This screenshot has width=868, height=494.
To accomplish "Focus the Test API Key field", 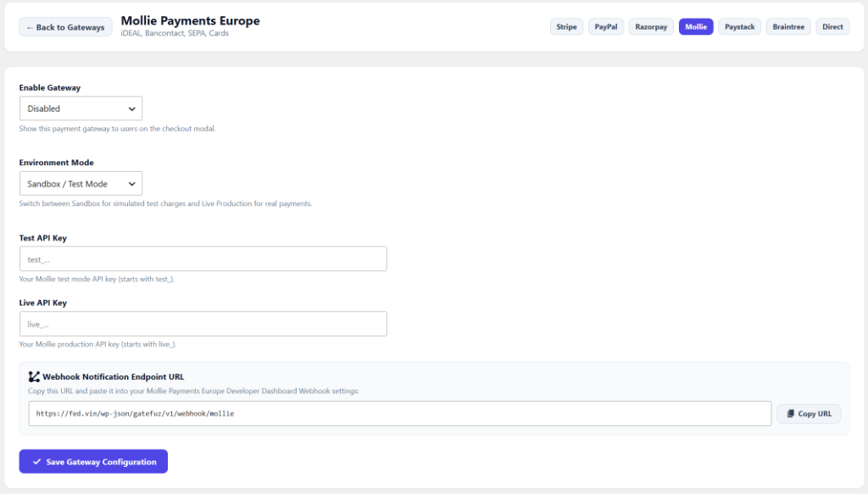I will click(203, 259).
